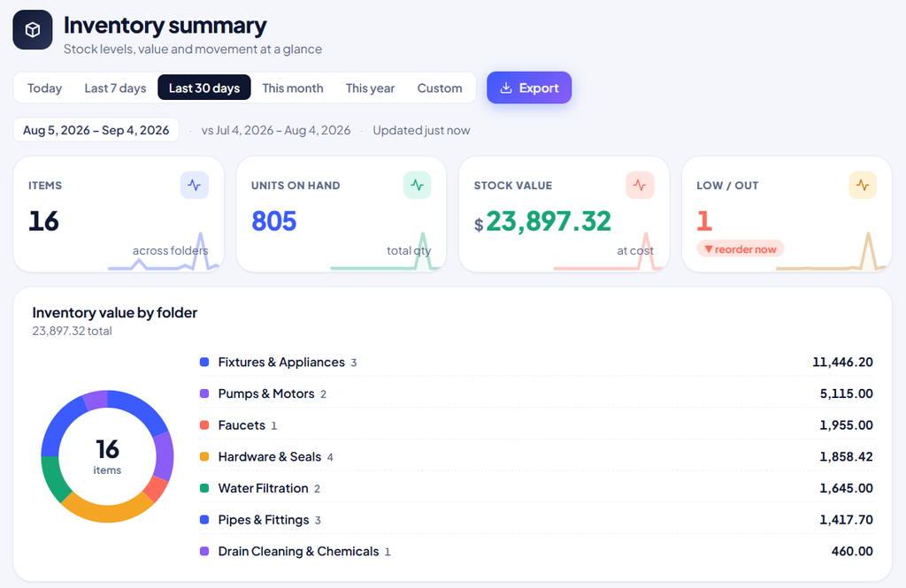
Task: Click the inventory cube logo icon
Action: point(33,29)
